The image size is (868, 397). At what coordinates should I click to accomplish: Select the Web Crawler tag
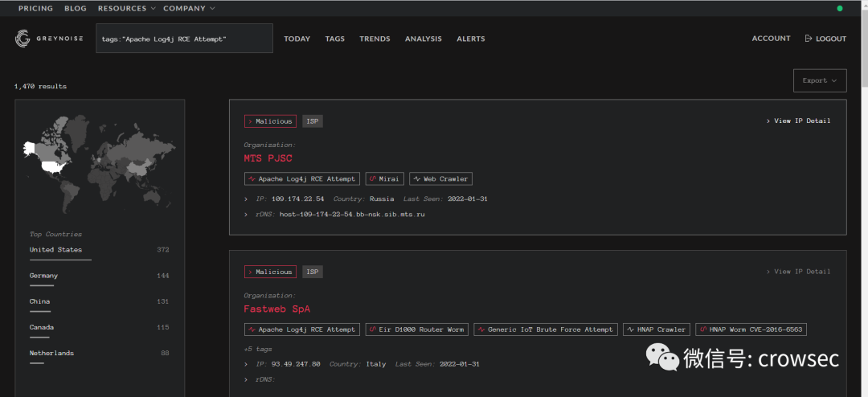tap(441, 179)
